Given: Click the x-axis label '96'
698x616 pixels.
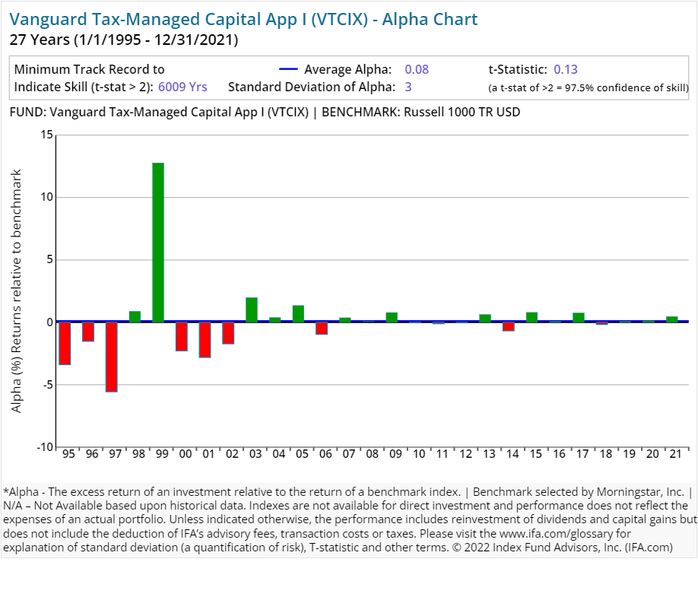Looking at the screenshot, I should click(x=92, y=454).
